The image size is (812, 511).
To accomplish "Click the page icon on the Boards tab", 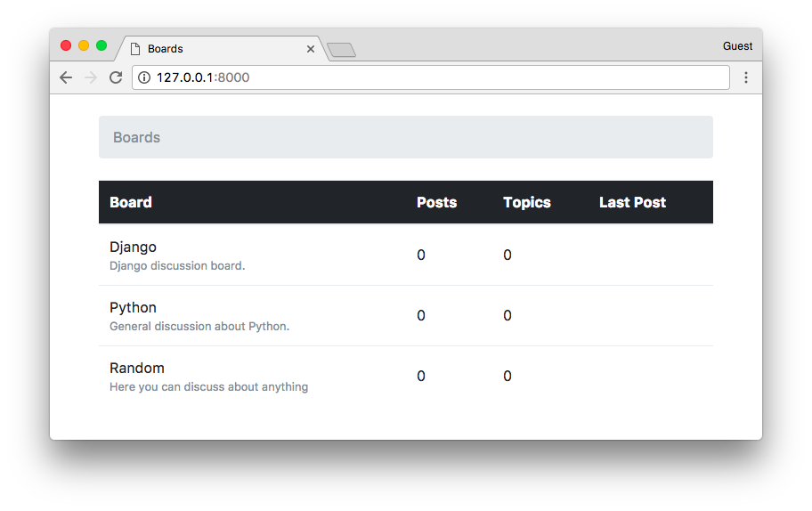I will click(x=135, y=49).
